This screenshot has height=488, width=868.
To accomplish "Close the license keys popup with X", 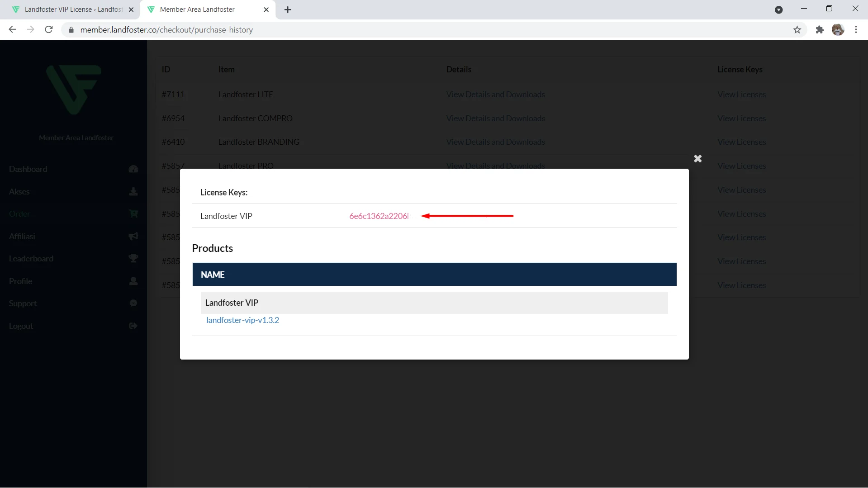I will [697, 158].
